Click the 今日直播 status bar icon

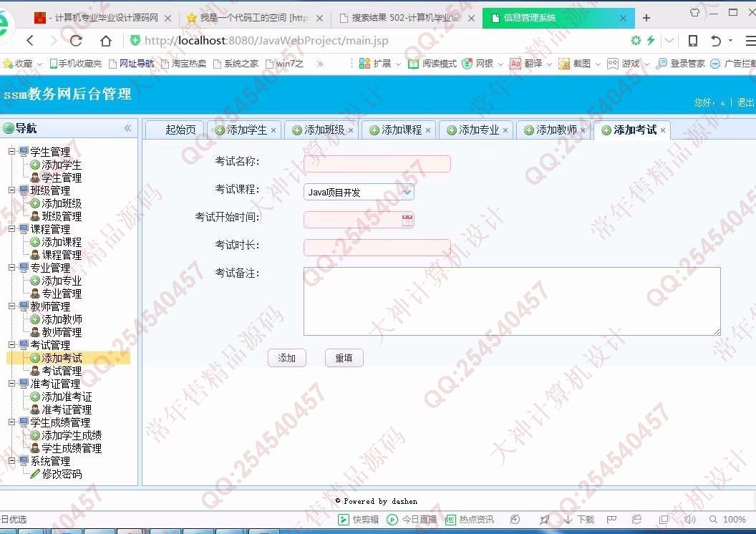click(x=392, y=520)
